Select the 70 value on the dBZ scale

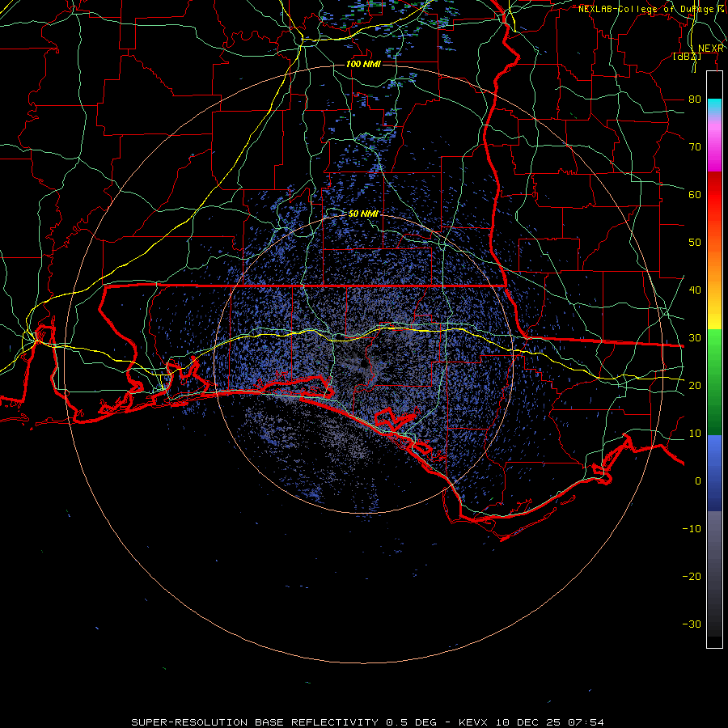(695, 147)
